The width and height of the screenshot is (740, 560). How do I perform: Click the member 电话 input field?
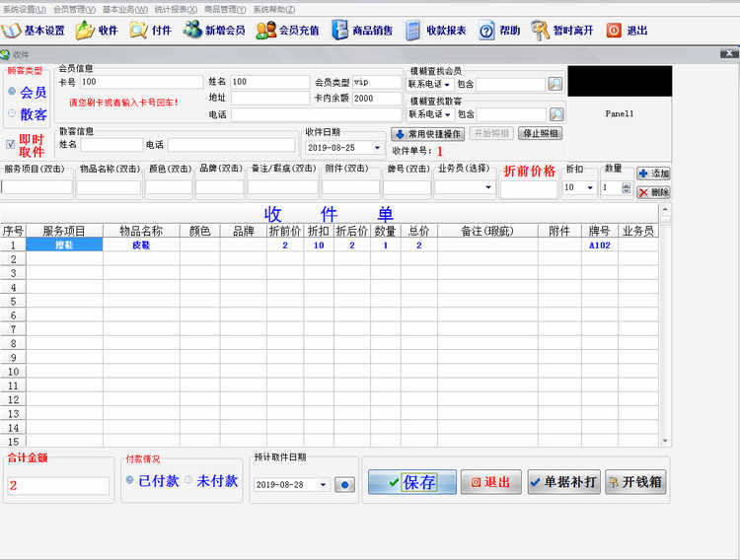coord(316,114)
